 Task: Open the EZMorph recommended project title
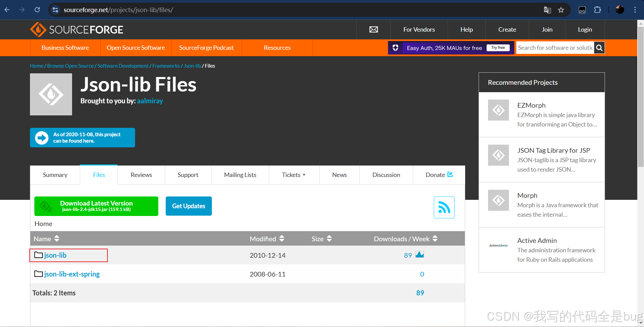pos(531,105)
